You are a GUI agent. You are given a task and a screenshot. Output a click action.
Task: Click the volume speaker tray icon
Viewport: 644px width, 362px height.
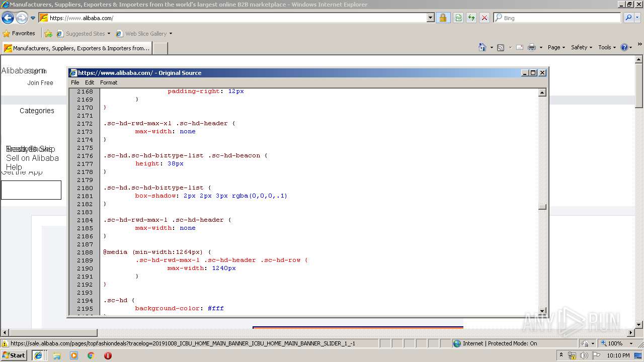(584, 355)
